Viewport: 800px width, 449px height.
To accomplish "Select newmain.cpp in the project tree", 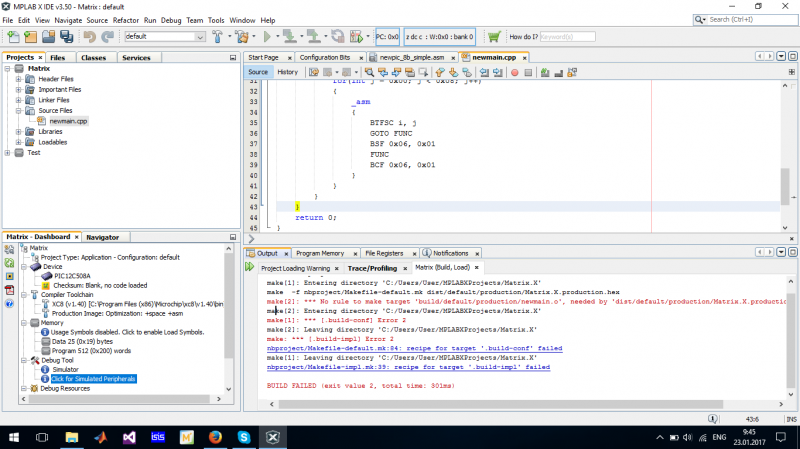I will click(68, 121).
